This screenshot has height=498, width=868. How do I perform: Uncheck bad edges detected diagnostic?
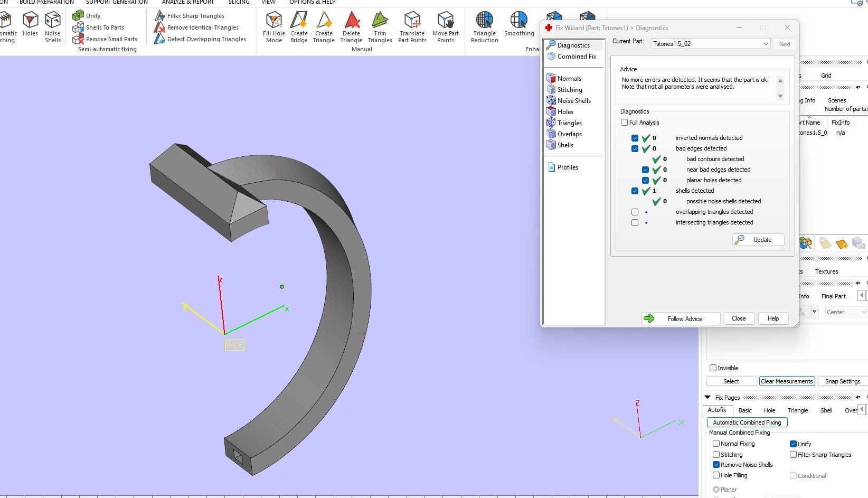[x=635, y=148]
